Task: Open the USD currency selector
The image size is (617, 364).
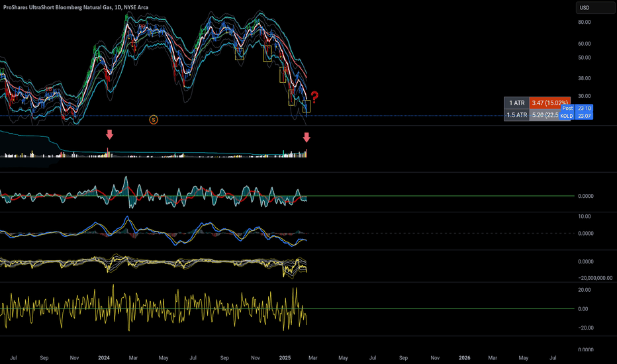Action: (595, 8)
